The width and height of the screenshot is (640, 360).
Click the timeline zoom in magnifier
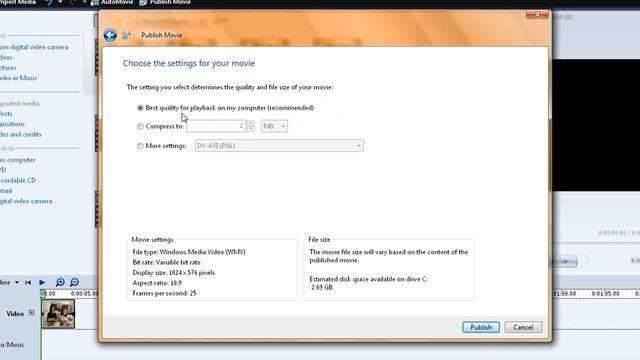(60, 282)
